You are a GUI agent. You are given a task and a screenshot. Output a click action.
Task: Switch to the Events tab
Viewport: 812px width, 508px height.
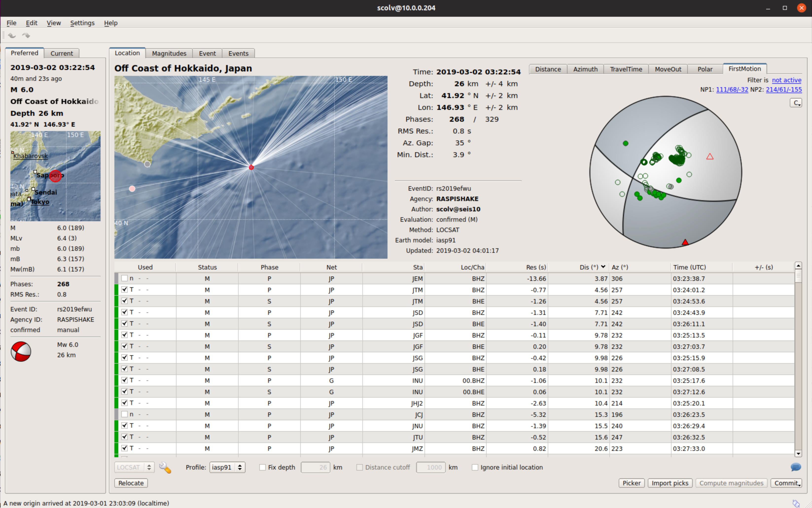pyautogui.click(x=238, y=53)
